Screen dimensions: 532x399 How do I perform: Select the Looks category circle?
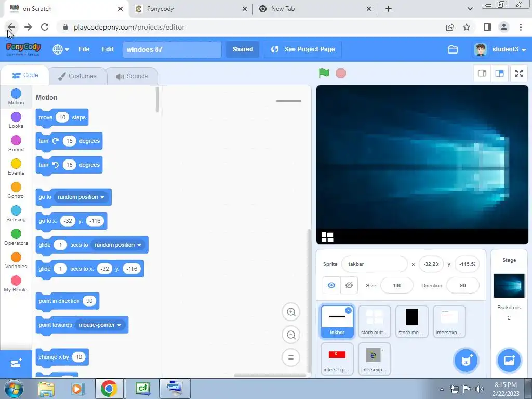point(16,117)
